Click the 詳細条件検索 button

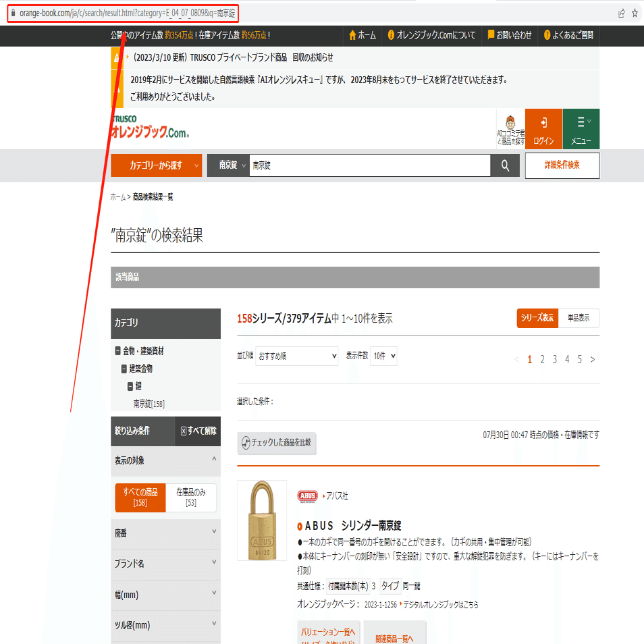coord(562,165)
